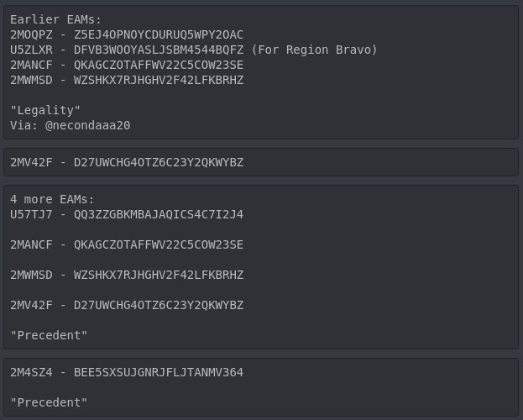Select the quoted word "Legality"
This screenshot has width=523, height=420.
pos(45,110)
